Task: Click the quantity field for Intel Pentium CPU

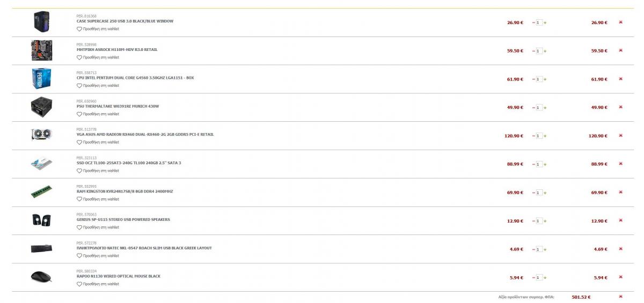Action: click(x=539, y=79)
